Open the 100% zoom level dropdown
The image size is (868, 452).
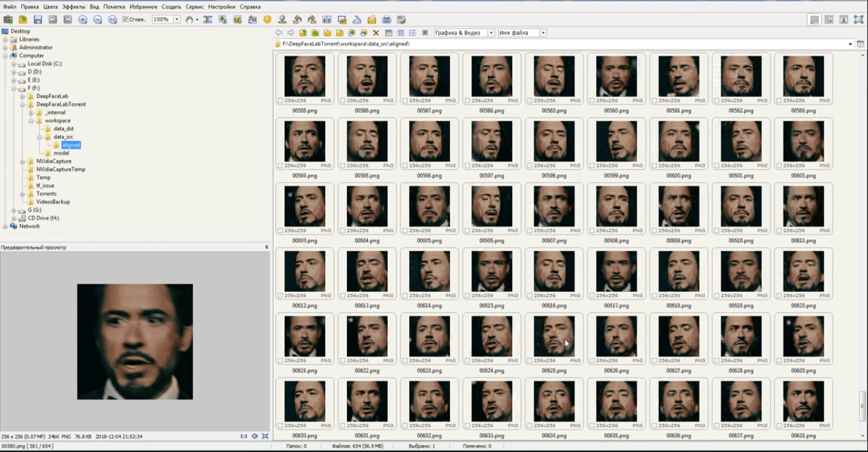pyautogui.click(x=177, y=20)
